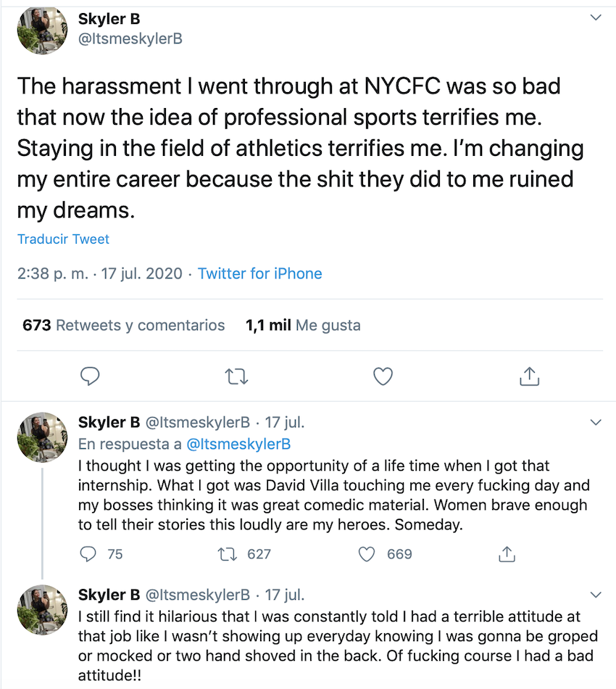Viewport: 616px width, 689px height.
Task: Open the @ItsmeskylerB mention in En respuesta a
Action: [238, 444]
